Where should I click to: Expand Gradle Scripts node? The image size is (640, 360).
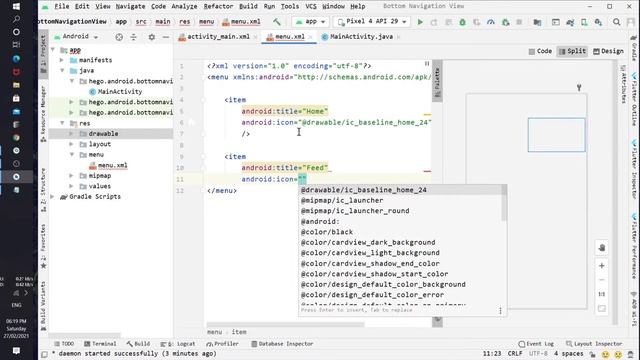53,197
